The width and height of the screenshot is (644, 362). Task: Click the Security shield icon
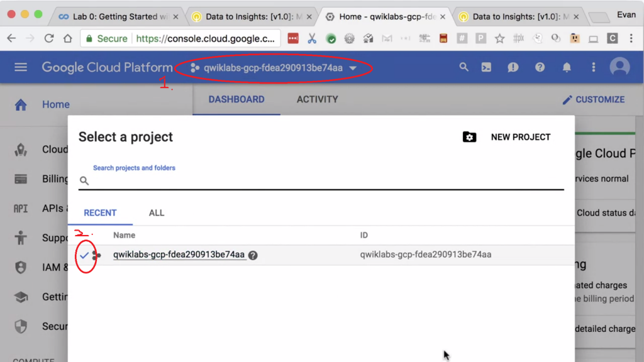(x=21, y=326)
